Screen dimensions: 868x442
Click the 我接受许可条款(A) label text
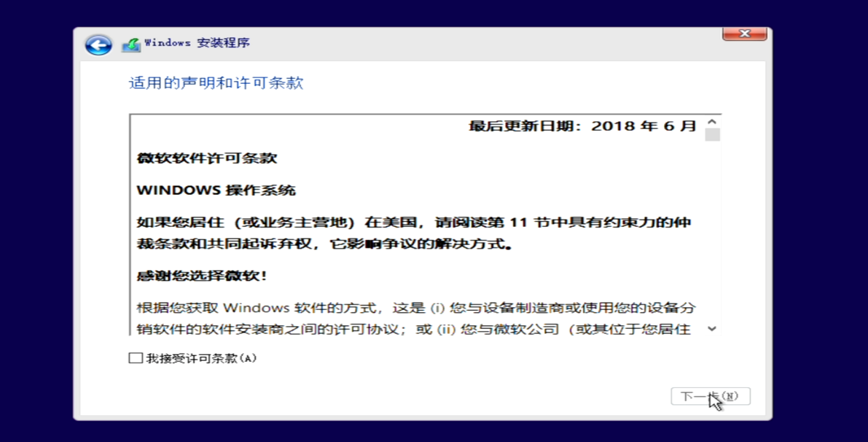201,358
